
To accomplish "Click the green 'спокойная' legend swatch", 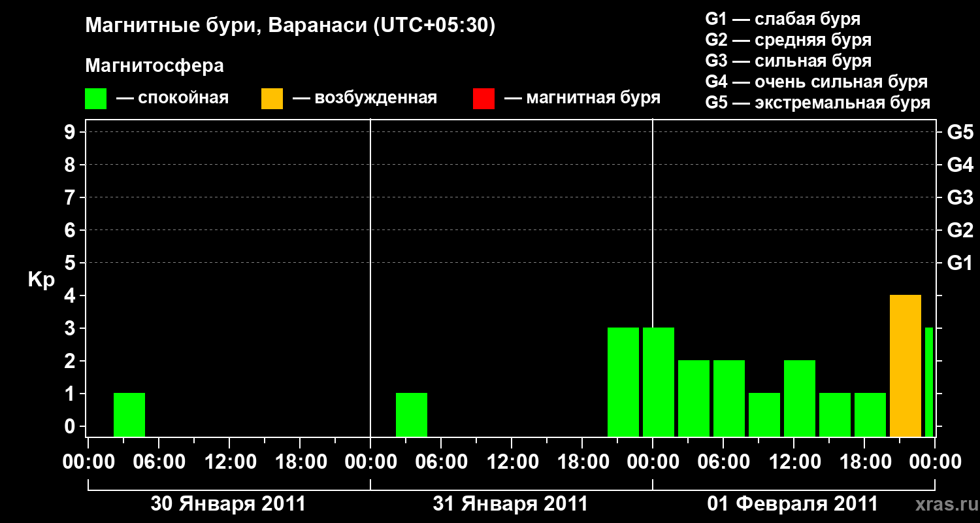I will 95,99.
